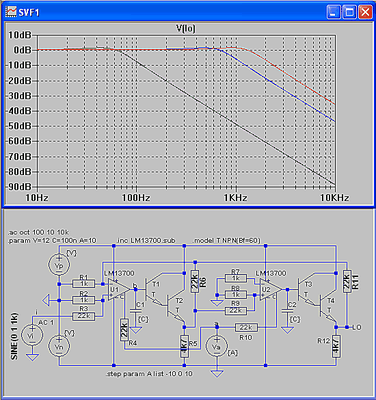Click the LO output net label
Image resolution: width=376 pixels, height=400 pixels.
[x=356, y=327]
